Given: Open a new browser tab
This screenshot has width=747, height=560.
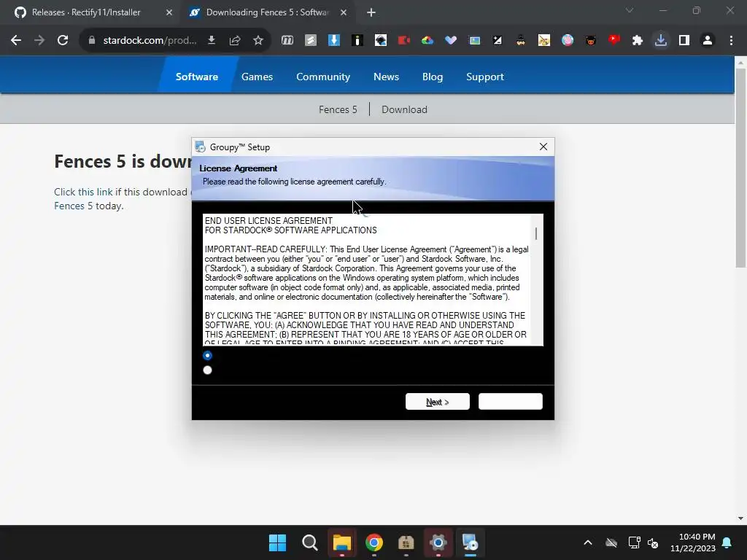Looking at the screenshot, I should [371, 12].
